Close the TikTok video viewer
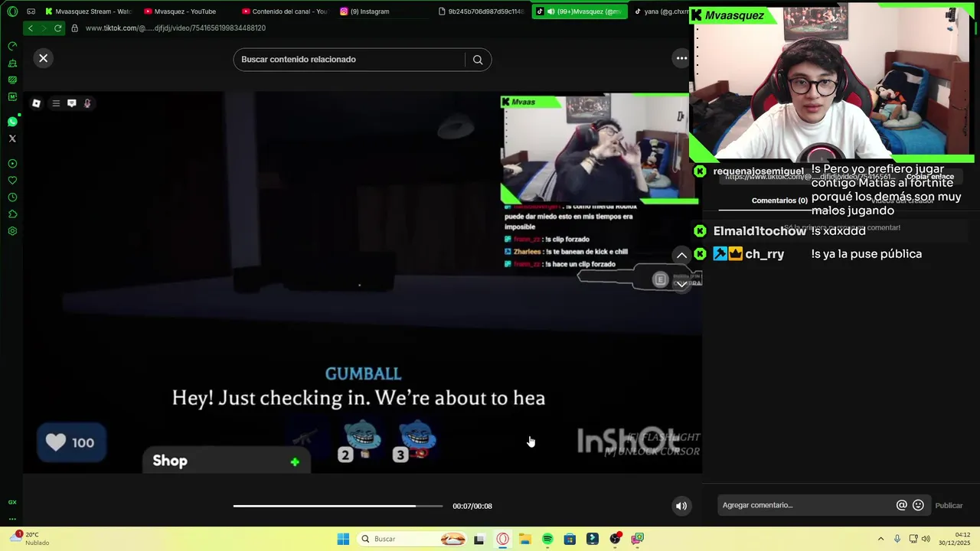 point(44,58)
